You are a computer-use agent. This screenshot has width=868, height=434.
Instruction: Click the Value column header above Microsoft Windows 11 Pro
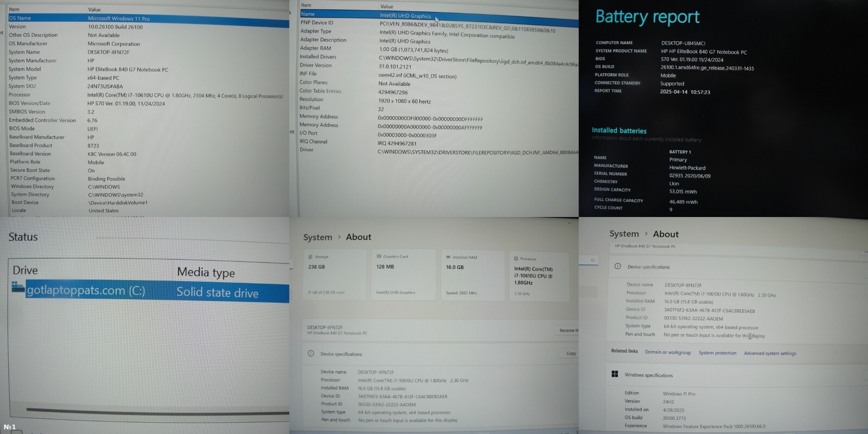(x=94, y=9)
